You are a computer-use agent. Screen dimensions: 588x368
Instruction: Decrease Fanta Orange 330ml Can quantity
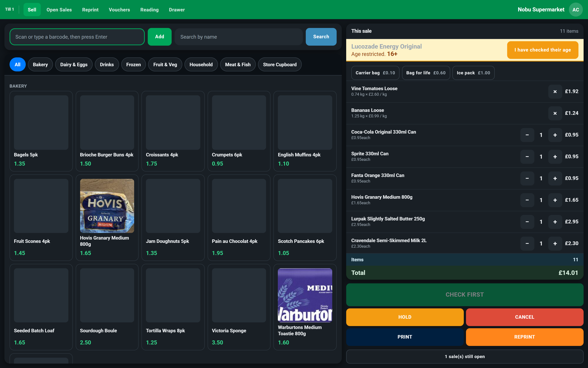tap(527, 178)
